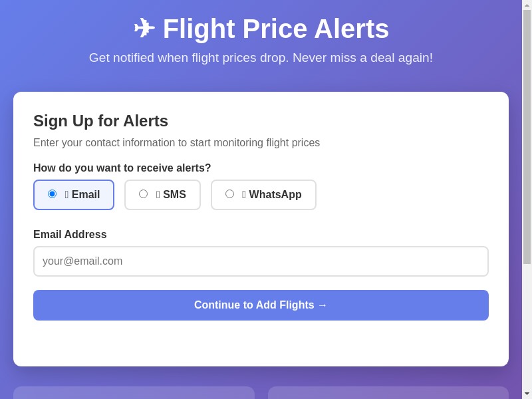Click the icon glyph beside the WhatsApp label
The image size is (532, 399).
[x=244, y=195]
